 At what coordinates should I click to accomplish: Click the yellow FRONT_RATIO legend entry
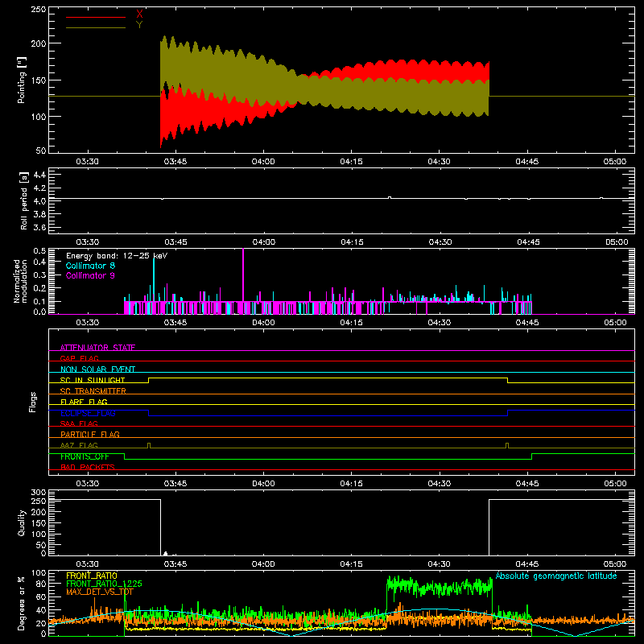[x=92, y=576]
